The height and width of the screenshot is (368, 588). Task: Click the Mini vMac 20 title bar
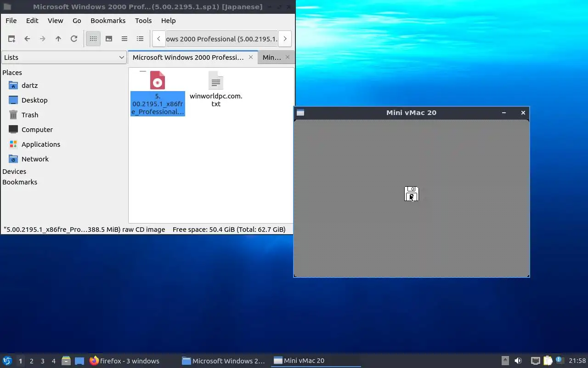[x=411, y=113]
